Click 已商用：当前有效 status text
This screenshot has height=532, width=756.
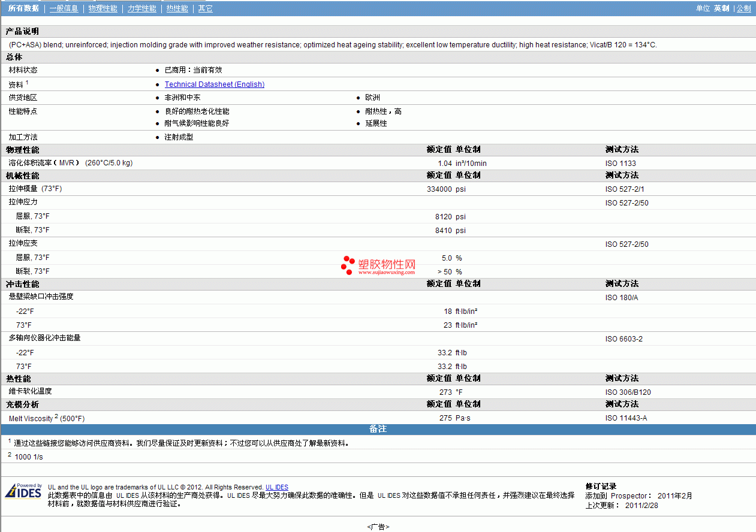(193, 70)
